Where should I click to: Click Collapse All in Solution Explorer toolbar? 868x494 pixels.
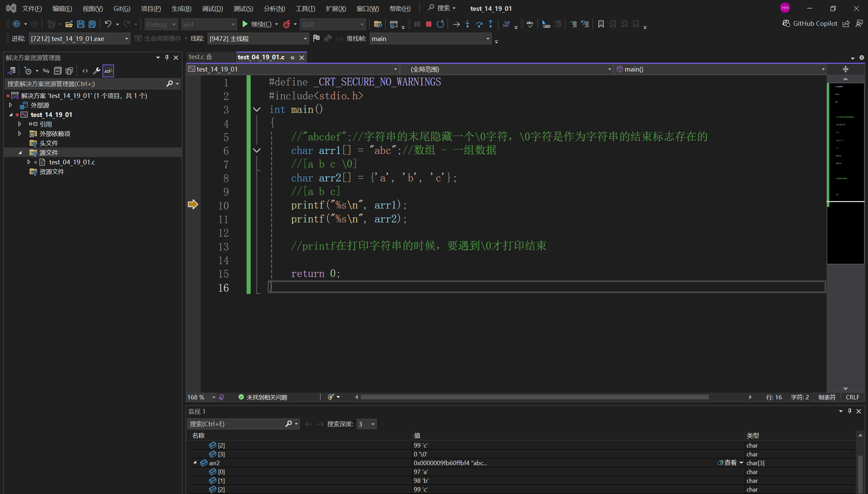58,71
